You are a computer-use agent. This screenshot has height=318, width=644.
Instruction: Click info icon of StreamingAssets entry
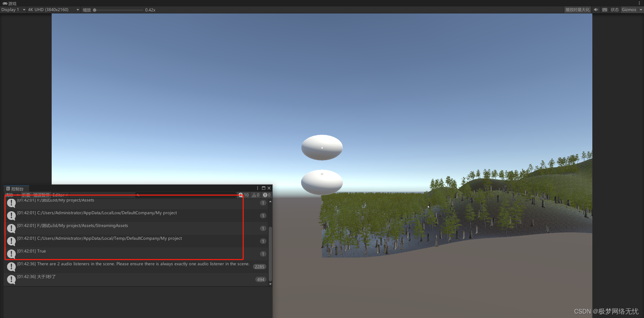coord(11,228)
